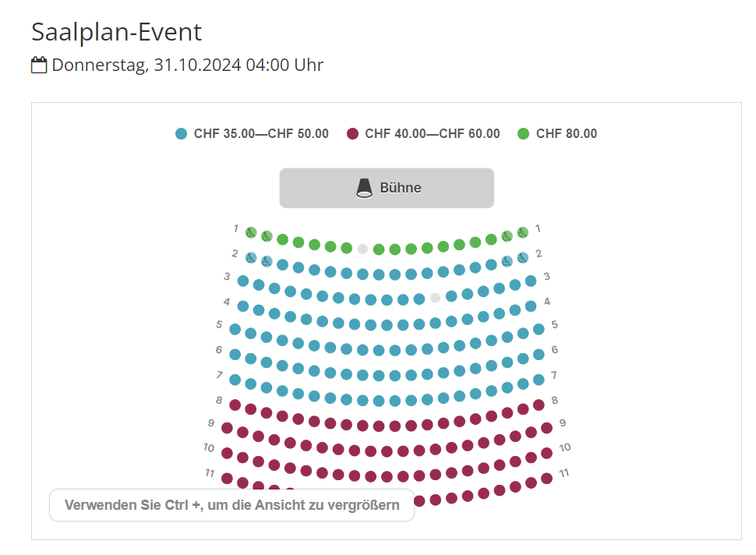
Task: Click the Ctrl + zoom hint message
Action: 232,505
